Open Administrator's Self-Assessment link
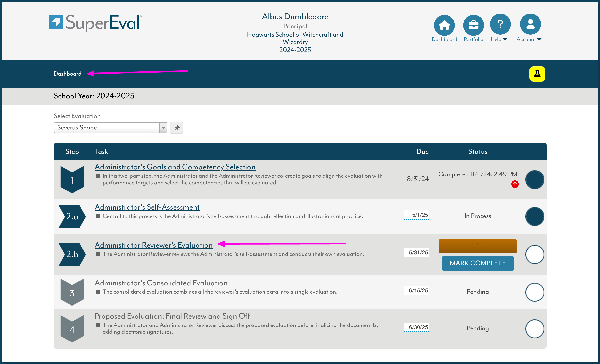 pyautogui.click(x=147, y=207)
